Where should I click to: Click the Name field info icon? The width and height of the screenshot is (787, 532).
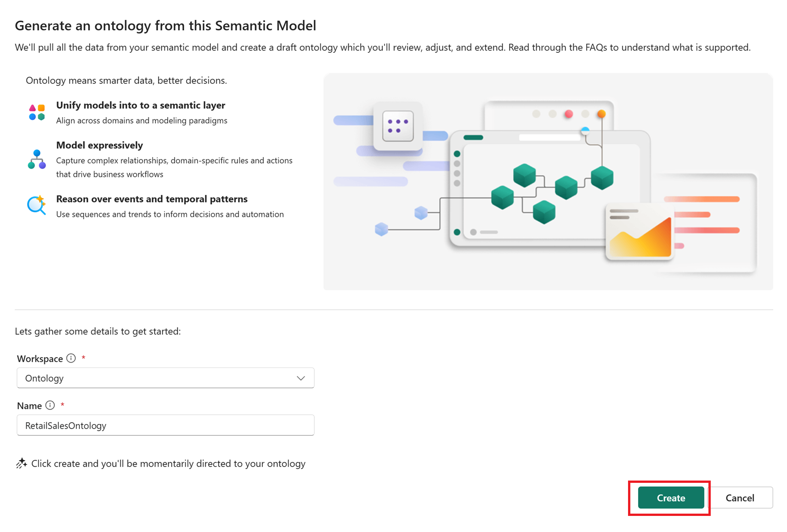(50, 406)
